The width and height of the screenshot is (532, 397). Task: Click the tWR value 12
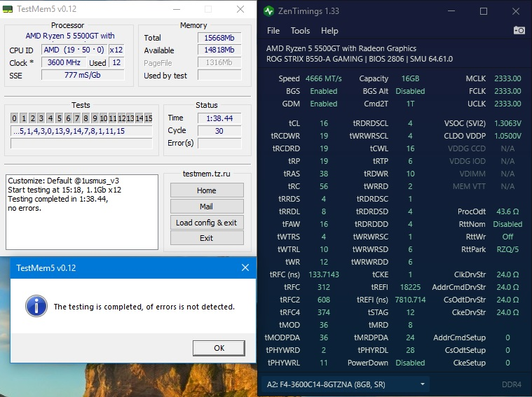pos(324,262)
